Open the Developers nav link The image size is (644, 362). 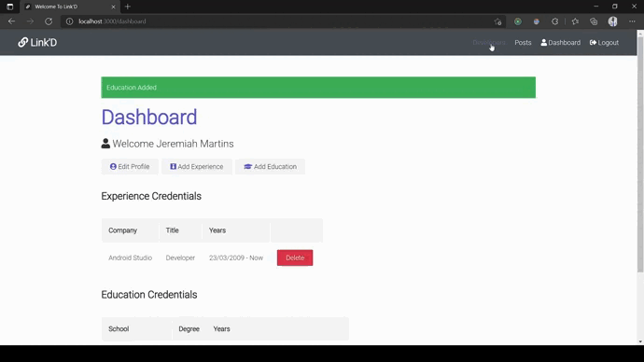(x=489, y=43)
